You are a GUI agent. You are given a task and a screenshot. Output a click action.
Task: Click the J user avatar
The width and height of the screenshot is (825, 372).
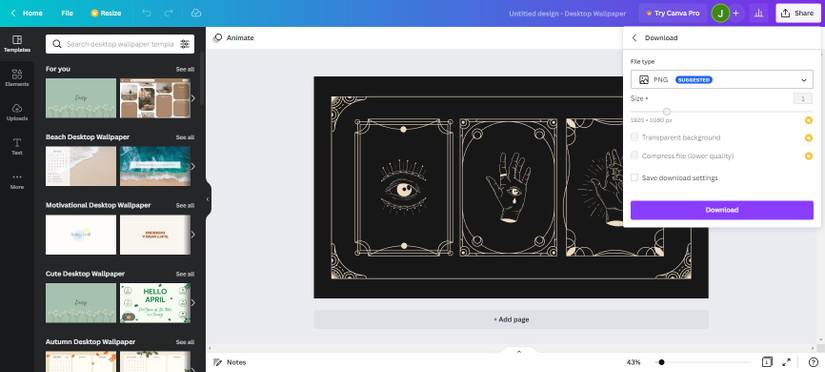click(720, 13)
